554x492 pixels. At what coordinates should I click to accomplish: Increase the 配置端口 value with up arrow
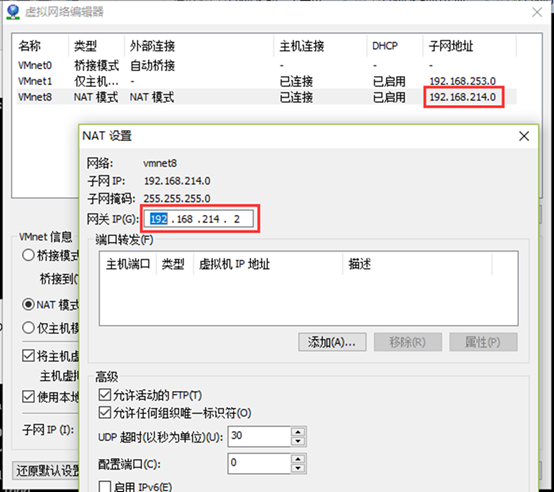click(x=298, y=459)
